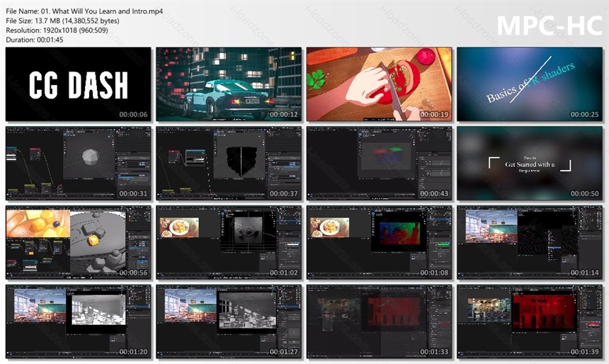
Task: Open the thumbnail timestamped 00:01:27
Action: (229, 322)
